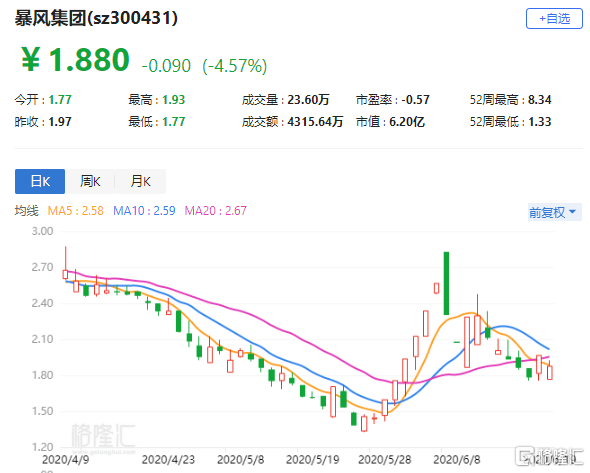Click date label 2020/5/28
The width and height of the screenshot is (590, 473).
pyautogui.click(x=385, y=459)
